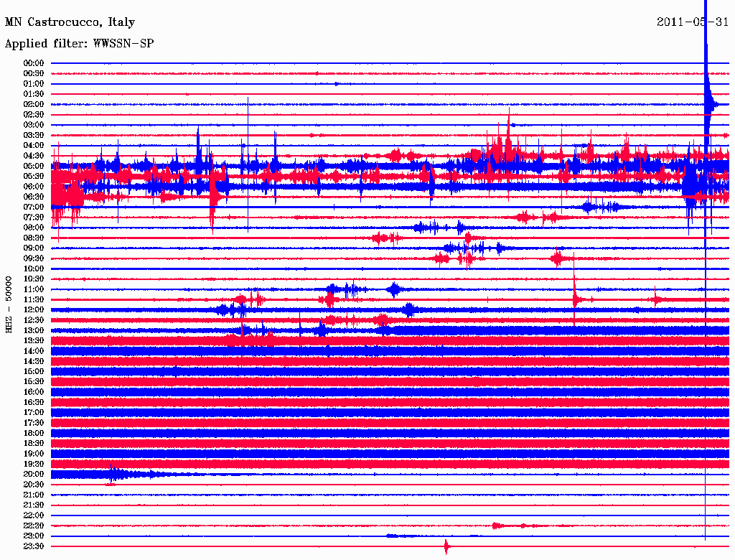The image size is (735, 560).
Task: Click the 06:30 time label
Action: (34, 197)
